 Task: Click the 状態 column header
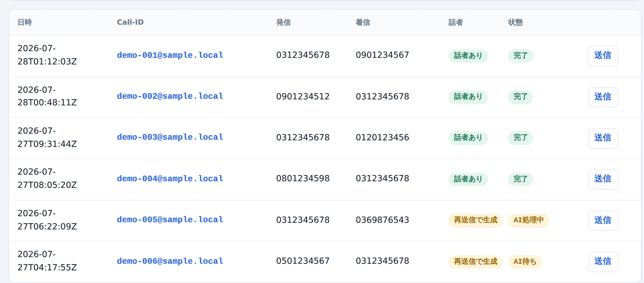515,22
